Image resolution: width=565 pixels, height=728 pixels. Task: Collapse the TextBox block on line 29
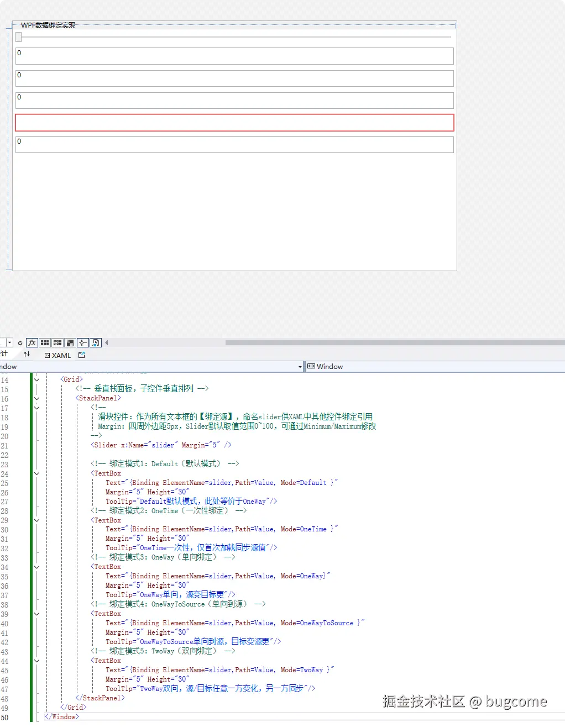point(37,520)
